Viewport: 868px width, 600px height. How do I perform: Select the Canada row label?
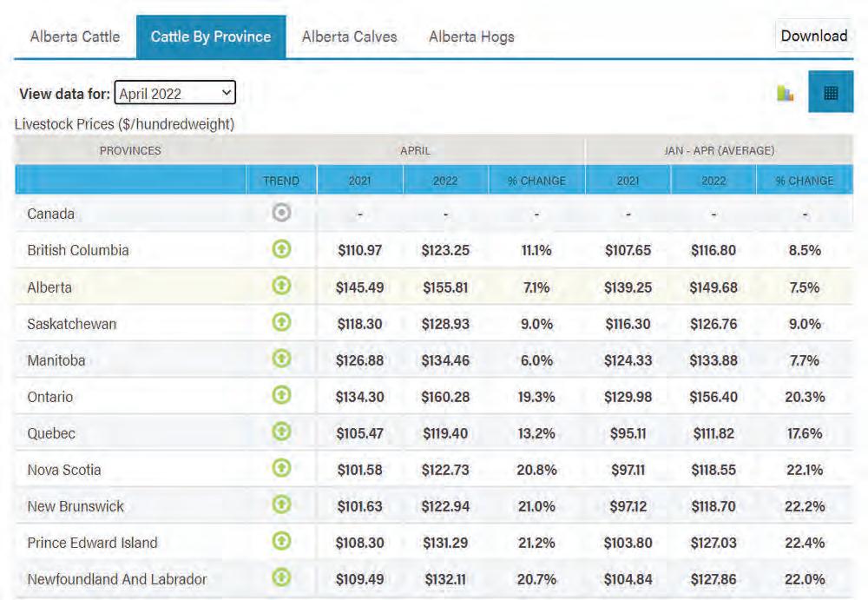coord(50,214)
